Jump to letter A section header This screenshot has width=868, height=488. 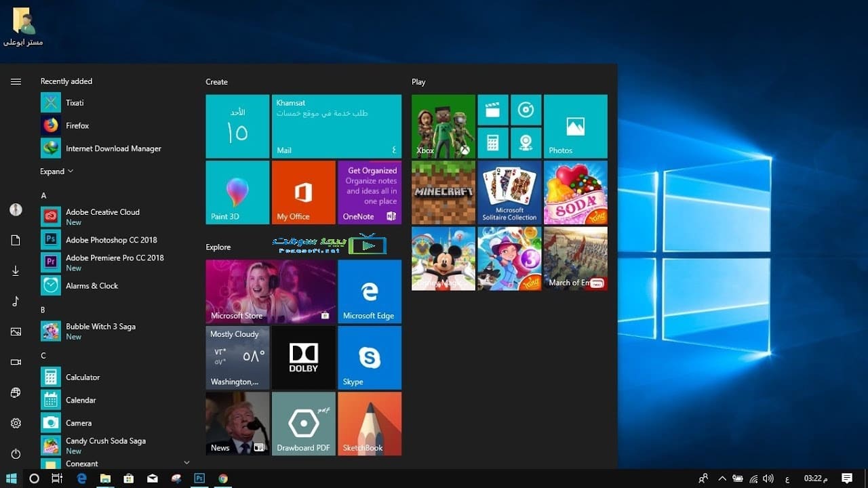click(x=43, y=195)
